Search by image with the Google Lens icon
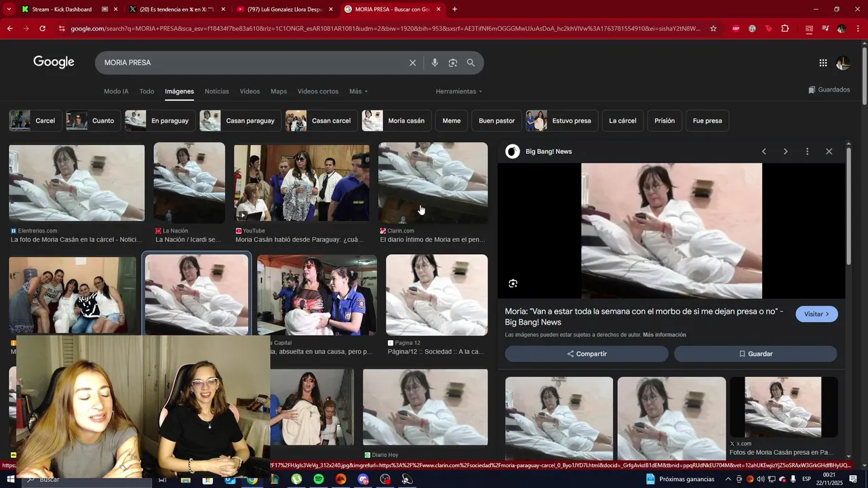Screen dimensions: 868x488 pos(452,62)
